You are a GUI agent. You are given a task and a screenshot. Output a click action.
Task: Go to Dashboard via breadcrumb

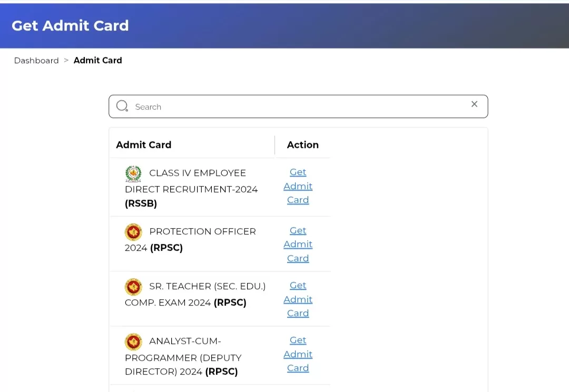coord(36,61)
